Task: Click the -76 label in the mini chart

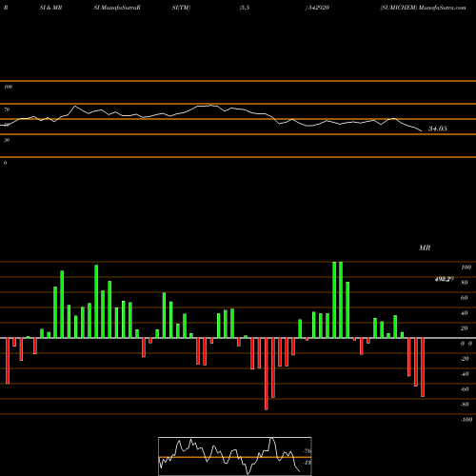Action: pyautogui.click(x=307, y=451)
